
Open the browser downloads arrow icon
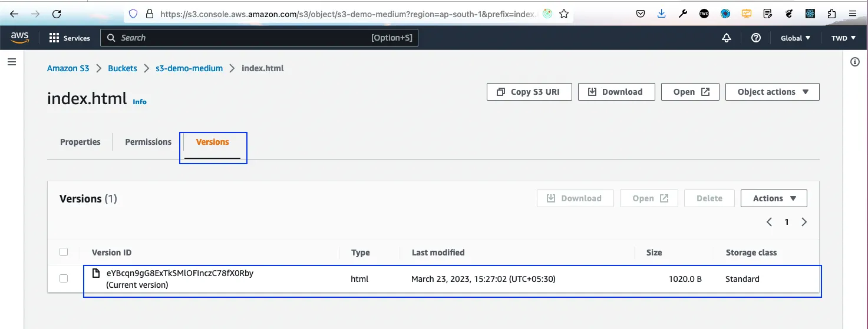click(x=662, y=14)
